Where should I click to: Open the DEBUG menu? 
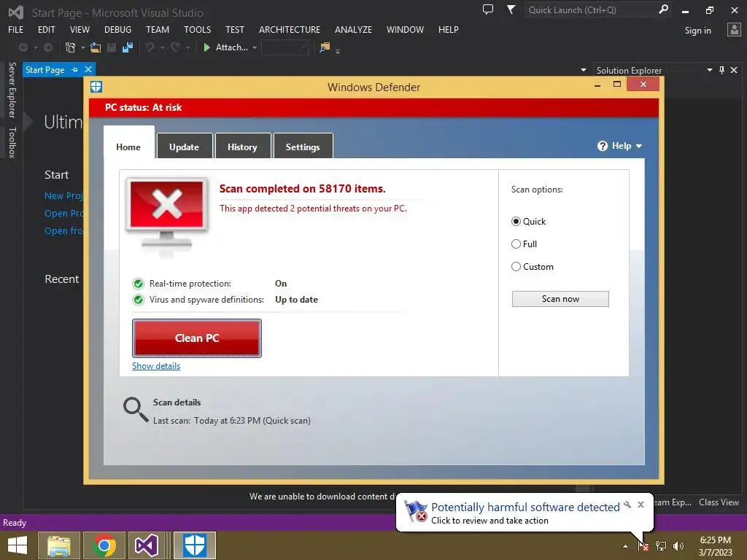click(117, 29)
